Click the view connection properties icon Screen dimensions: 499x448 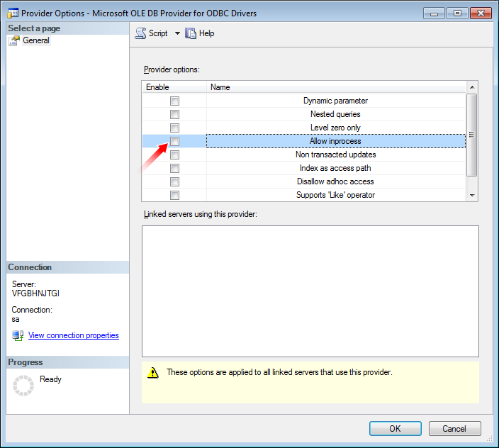point(18,335)
